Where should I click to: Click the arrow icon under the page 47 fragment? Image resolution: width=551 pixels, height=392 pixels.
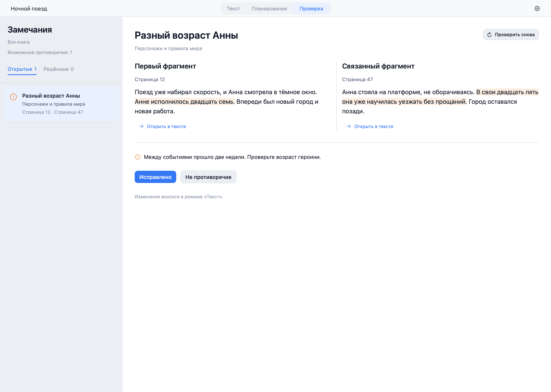(x=348, y=126)
